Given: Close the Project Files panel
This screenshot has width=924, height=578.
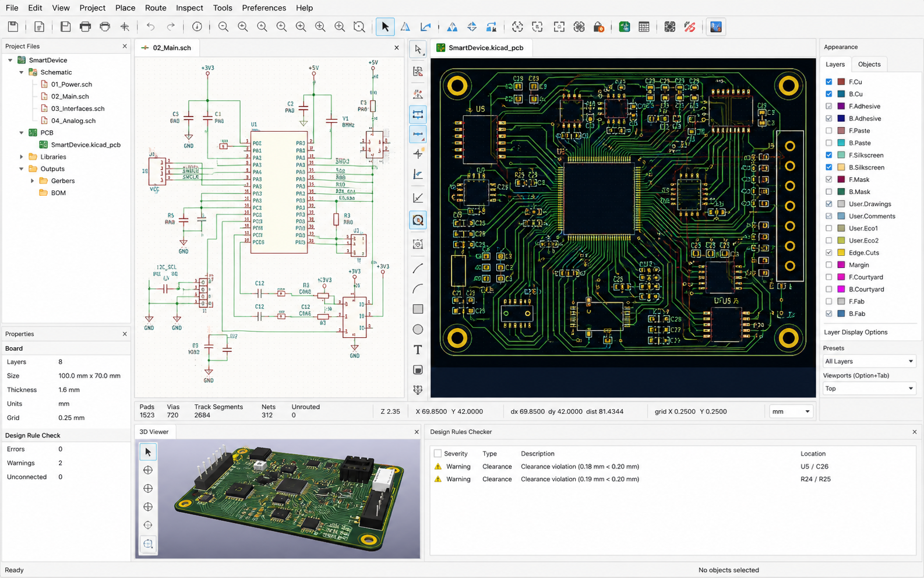Looking at the screenshot, I should pyautogui.click(x=125, y=46).
